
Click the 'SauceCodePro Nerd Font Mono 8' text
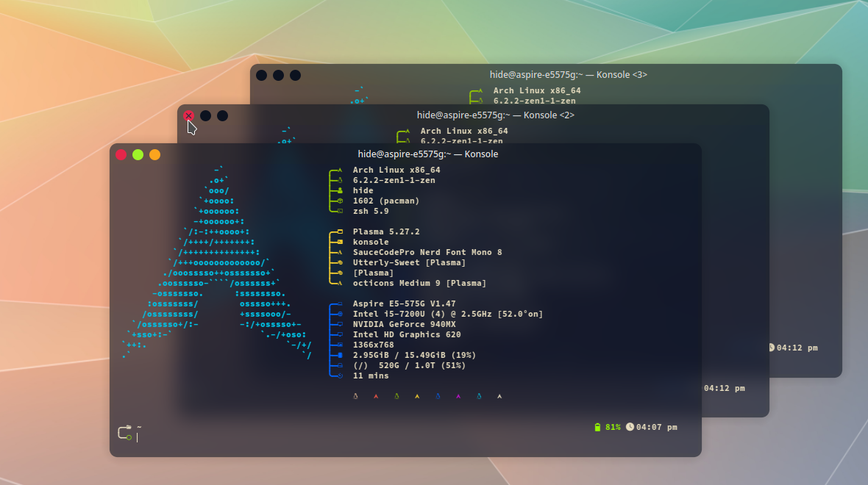427,252
